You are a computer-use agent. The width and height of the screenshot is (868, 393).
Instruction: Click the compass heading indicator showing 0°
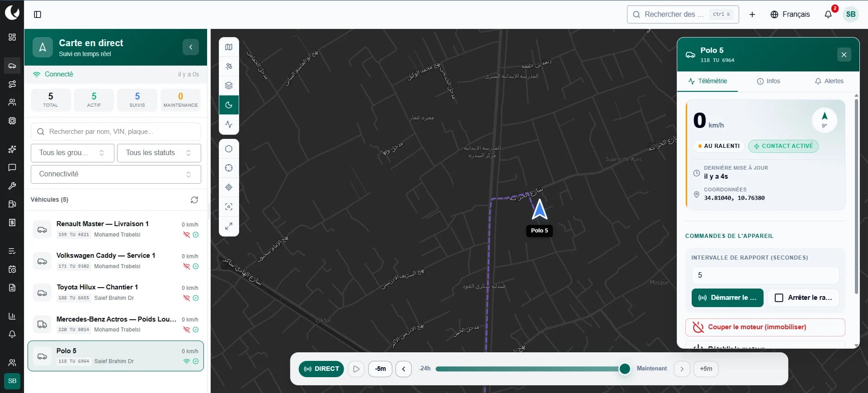825,120
